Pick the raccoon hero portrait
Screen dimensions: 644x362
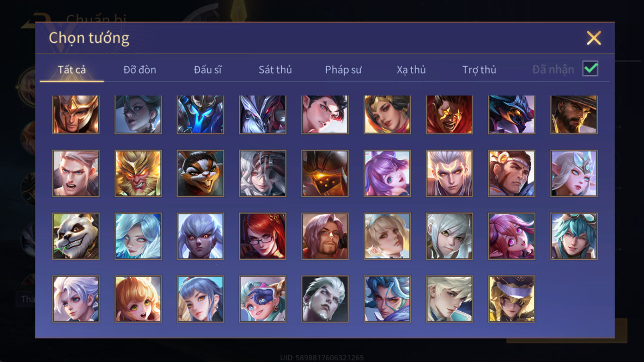(200, 173)
